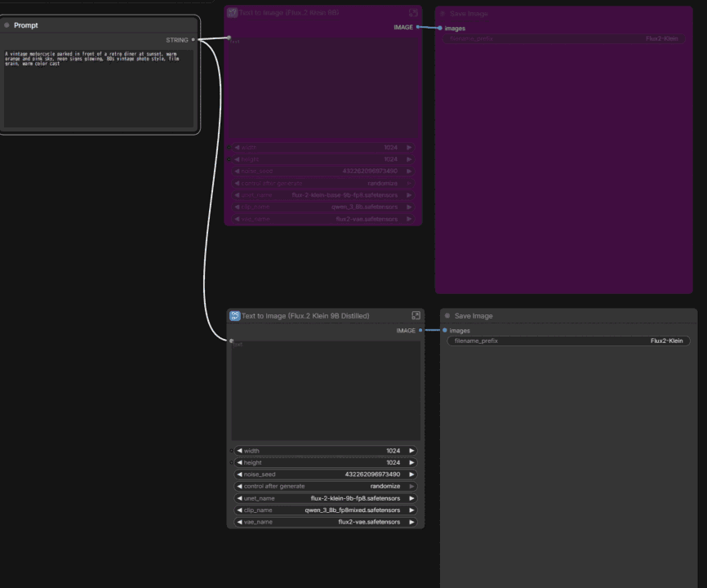Click the width input dot on Distilled node

231,451
